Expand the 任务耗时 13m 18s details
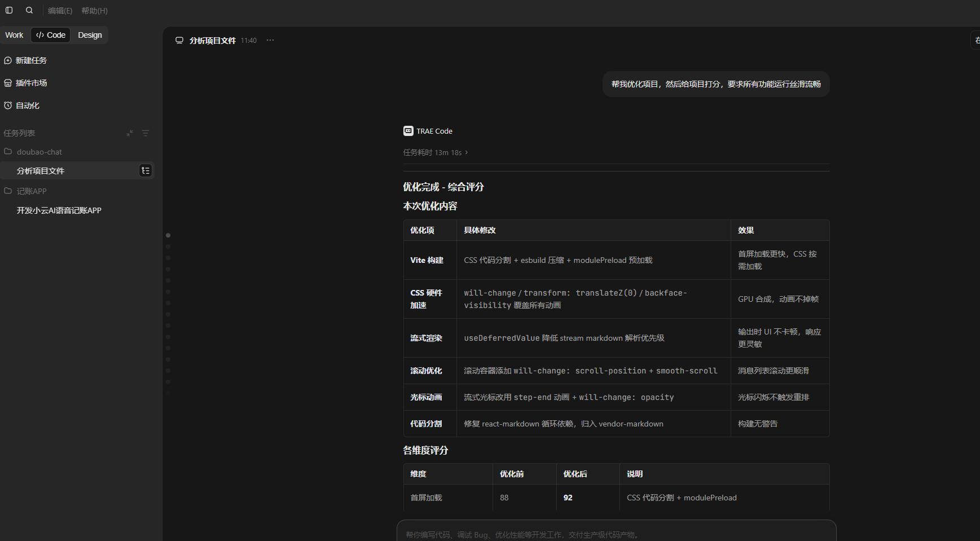980x541 pixels. point(436,152)
